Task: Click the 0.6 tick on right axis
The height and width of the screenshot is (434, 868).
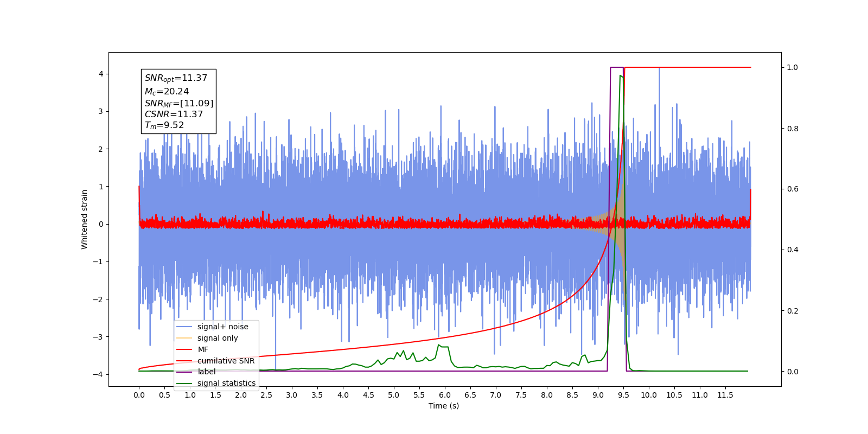Action: (x=793, y=189)
